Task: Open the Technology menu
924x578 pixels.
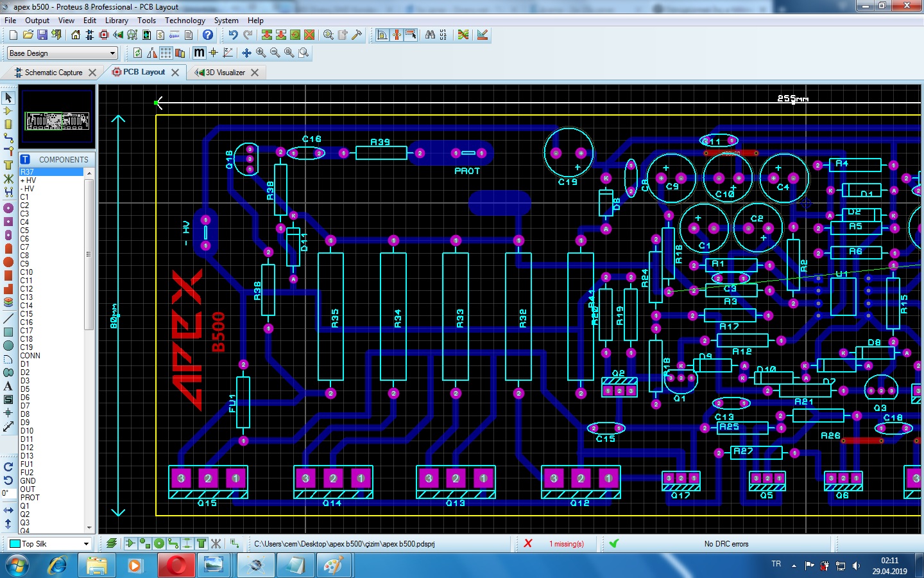Action: point(185,21)
